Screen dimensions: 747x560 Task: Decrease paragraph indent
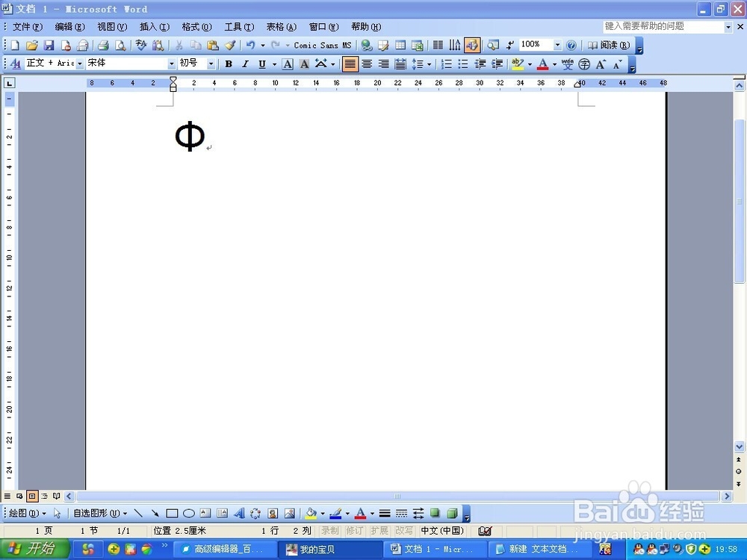480,63
